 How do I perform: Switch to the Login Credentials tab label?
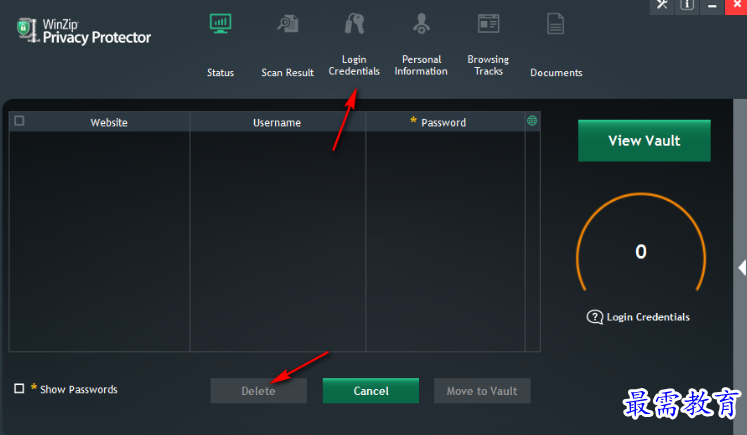pos(354,65)
